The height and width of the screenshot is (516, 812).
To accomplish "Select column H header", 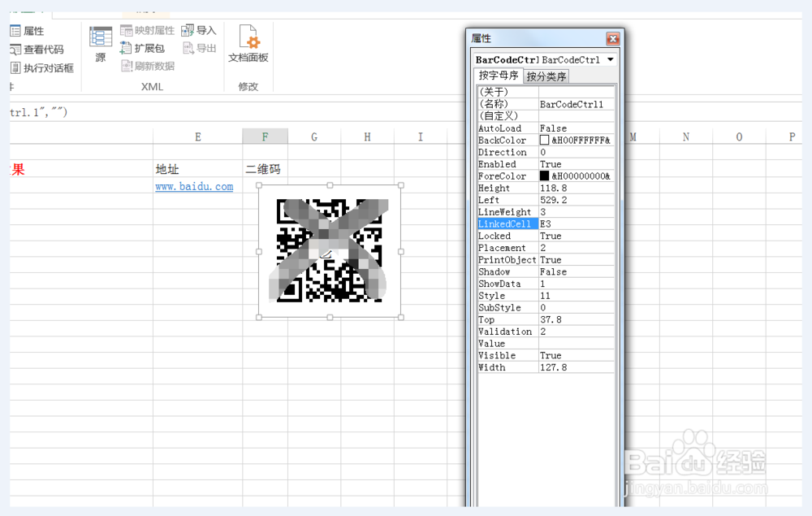I will [x=367, y=137].
